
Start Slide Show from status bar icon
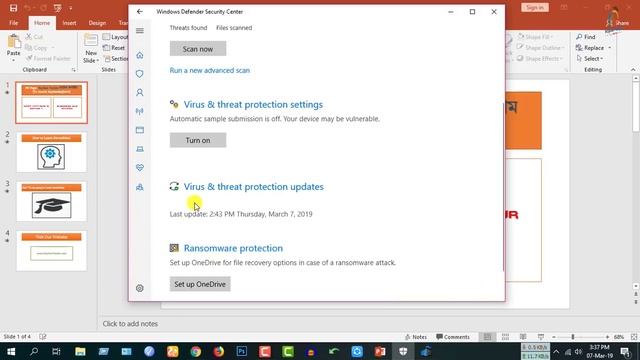coord(541,337)
